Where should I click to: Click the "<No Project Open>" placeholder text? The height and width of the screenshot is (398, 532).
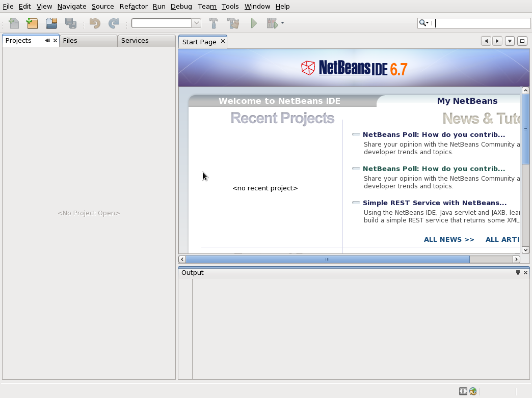tap(89, 213)
